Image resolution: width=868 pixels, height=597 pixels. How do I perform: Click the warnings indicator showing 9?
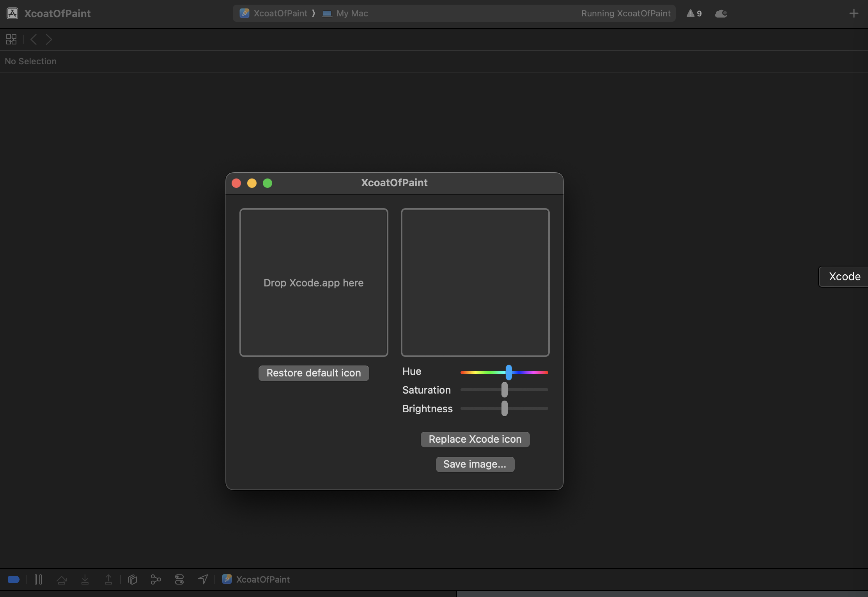click(694, 14)
